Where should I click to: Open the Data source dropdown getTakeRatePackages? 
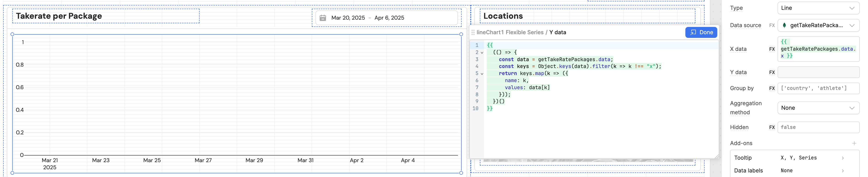click(x=818, y=25)
